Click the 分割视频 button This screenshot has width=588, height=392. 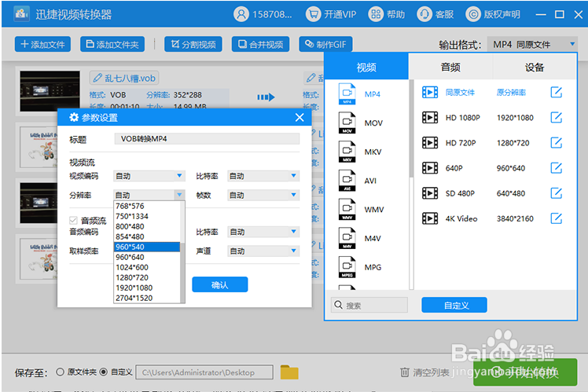pyautogui.click(x=193, y=44)
